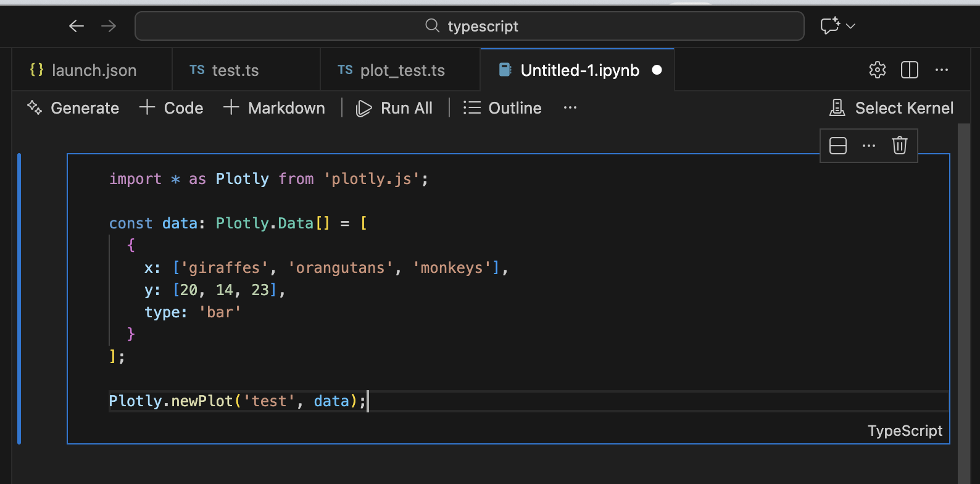This screenshot has width=980, height=484.
Task: Click the import Plotly code line
Action: (268, 179)
